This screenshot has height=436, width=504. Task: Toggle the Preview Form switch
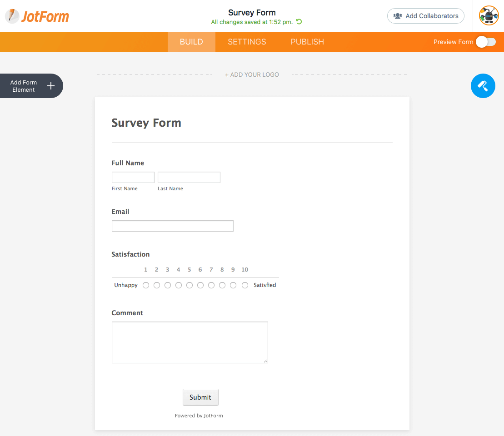pos(486,42)
